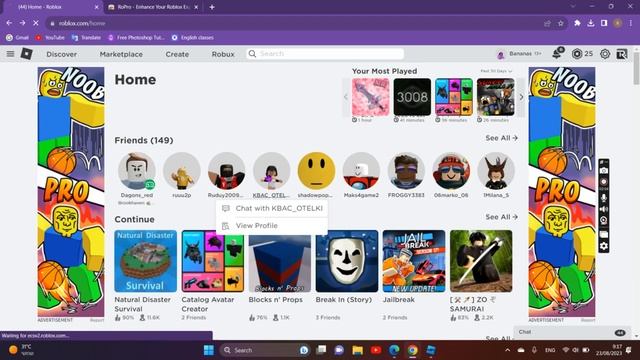This screenshot has height=360, width=640.
Task: Show hidden system tray icons
Action: click(x=507, y=350)
